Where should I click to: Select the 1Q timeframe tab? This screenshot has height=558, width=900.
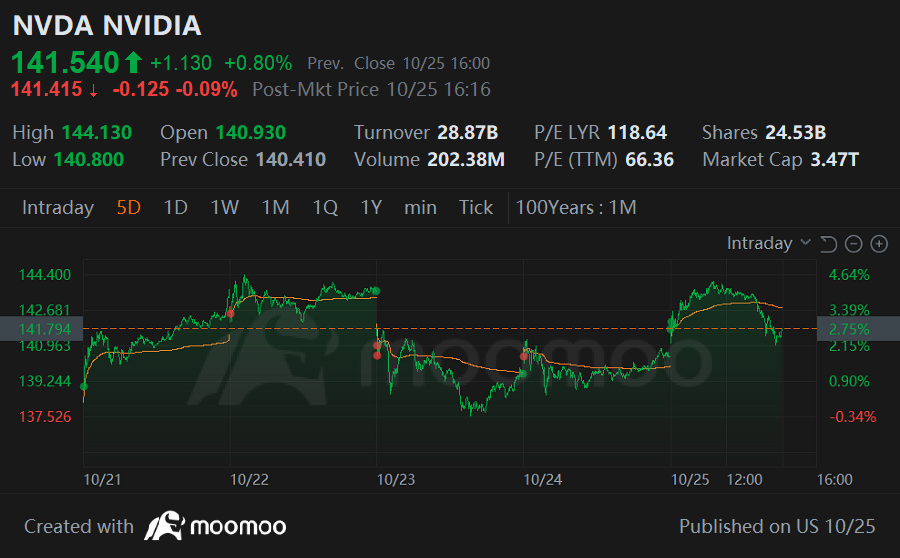pyautogui.click(x=325, y=207)
